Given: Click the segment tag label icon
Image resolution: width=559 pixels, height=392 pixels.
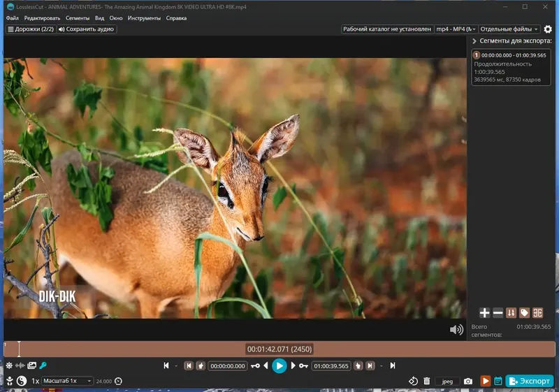Looking at the screenshot, I should click(524, 313).
